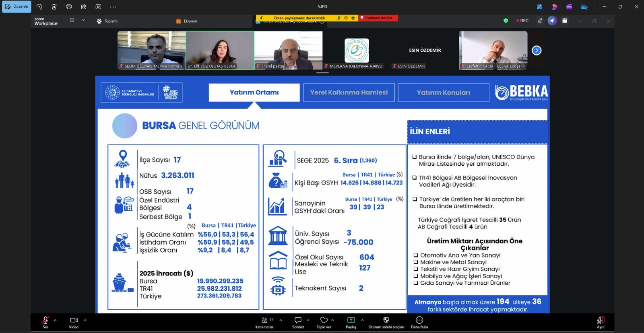Image resolution: width=644 pixels, height=333 pixels.
Task: Open the three-dot more options menu
Action: click(113, 6)
